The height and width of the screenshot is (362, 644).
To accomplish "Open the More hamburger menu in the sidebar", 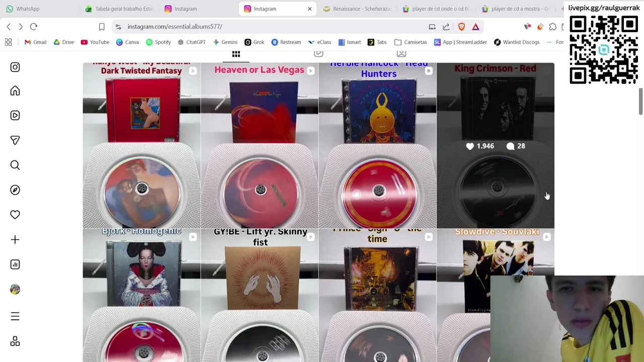I will coord(15,316).
